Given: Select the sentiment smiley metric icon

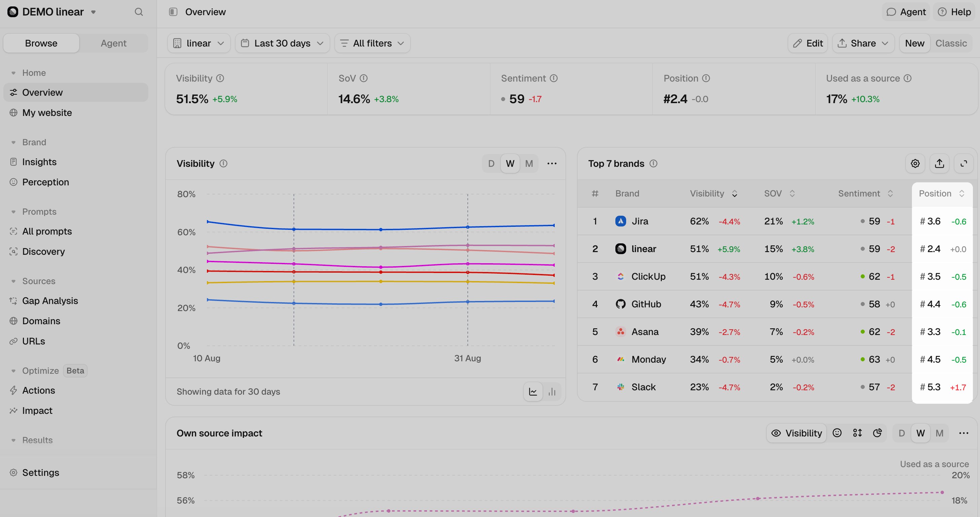Looking at the screenshot, I should pyautogui.click(x=837, y=433).
